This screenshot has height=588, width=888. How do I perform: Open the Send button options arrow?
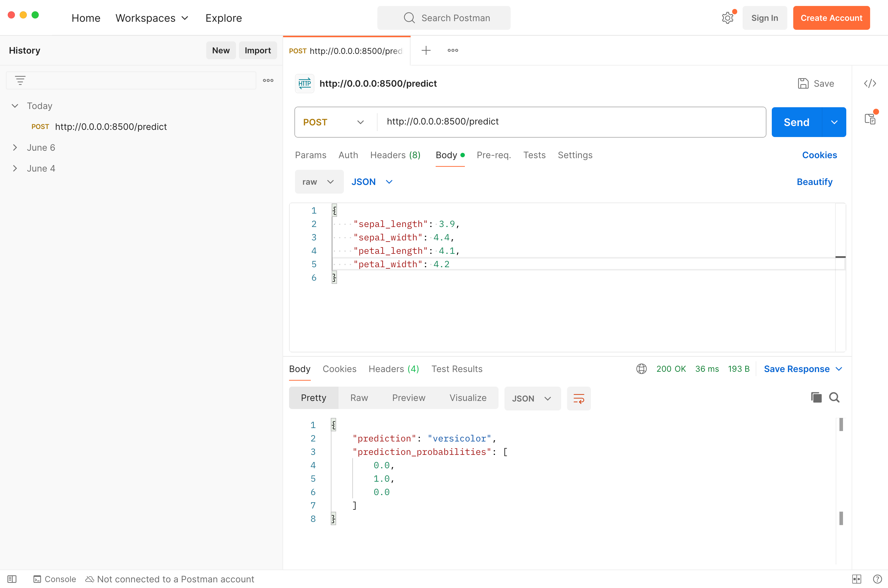click(834, 122)
